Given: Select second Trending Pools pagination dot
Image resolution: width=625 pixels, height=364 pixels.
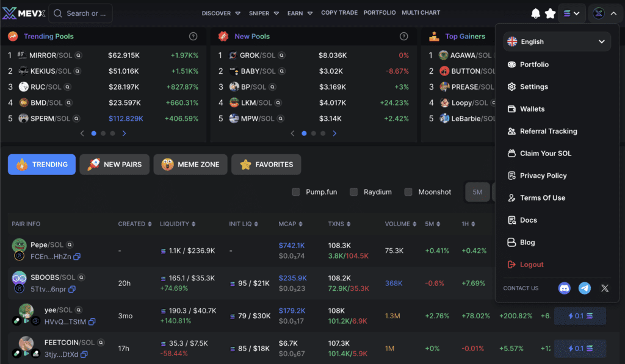Looking at the screenshot, I should click(103, 134).
